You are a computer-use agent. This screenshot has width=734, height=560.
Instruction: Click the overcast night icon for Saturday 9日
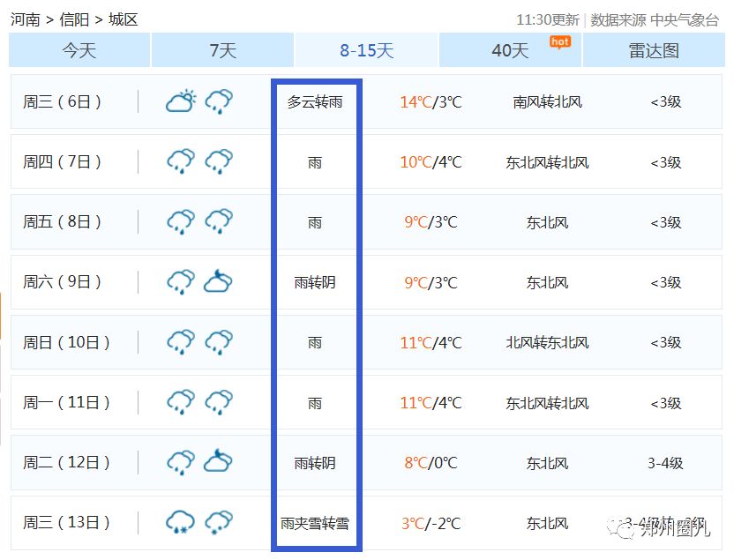[218, 281]
